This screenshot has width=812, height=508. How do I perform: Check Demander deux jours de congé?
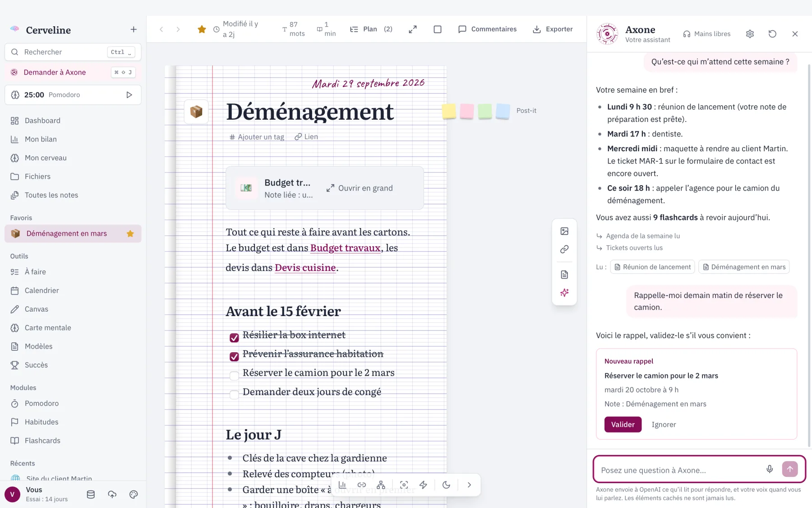tap(234, 395)
